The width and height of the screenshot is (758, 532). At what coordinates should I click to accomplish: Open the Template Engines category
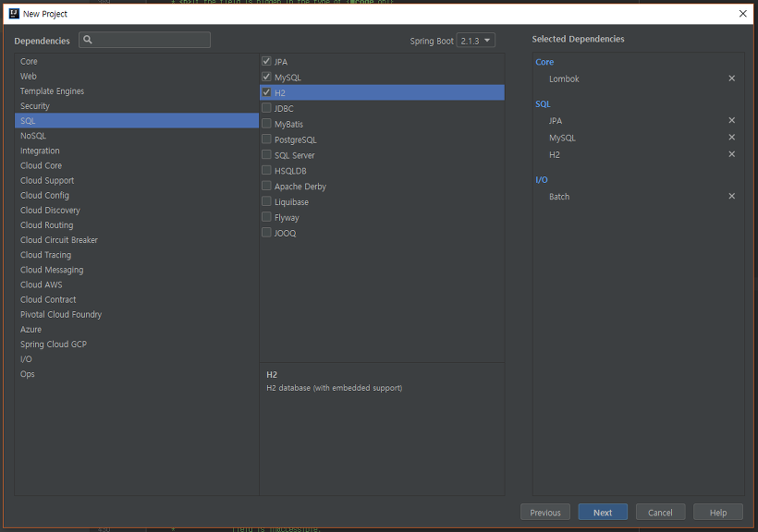tap(137, 91)
